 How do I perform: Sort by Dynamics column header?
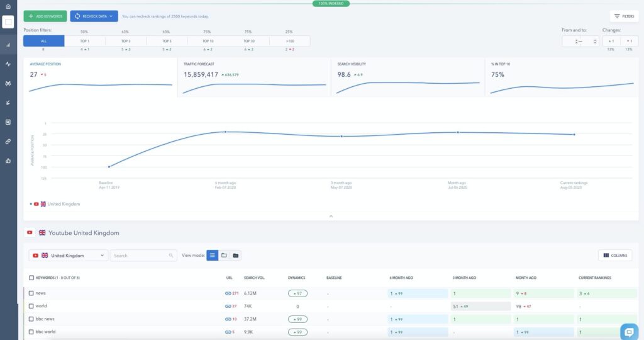pos(297,278)
